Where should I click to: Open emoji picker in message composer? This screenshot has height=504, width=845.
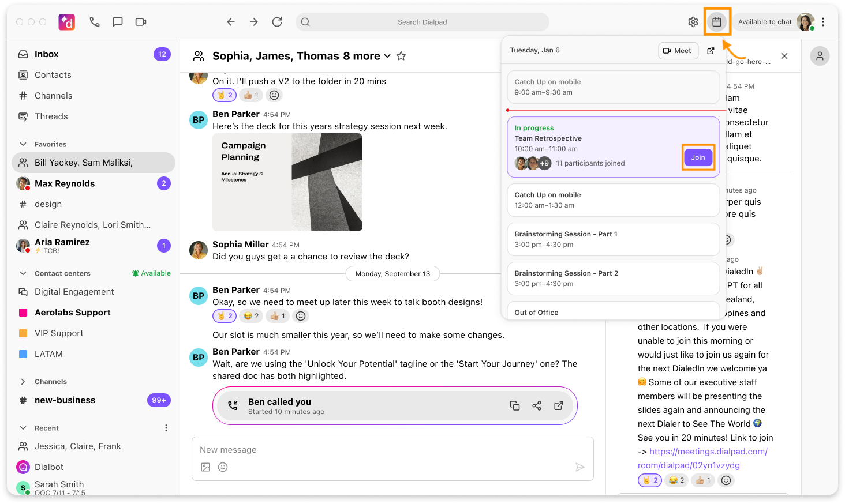[223, 467]
